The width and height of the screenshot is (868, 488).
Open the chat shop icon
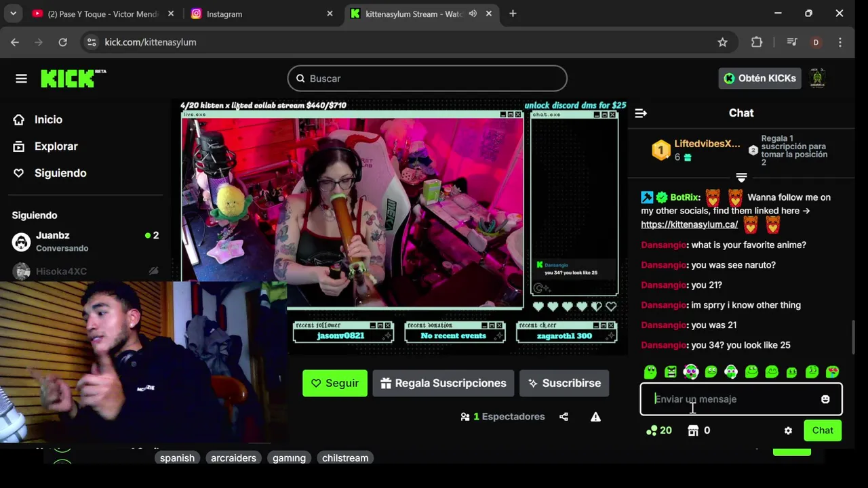point(693,430)
